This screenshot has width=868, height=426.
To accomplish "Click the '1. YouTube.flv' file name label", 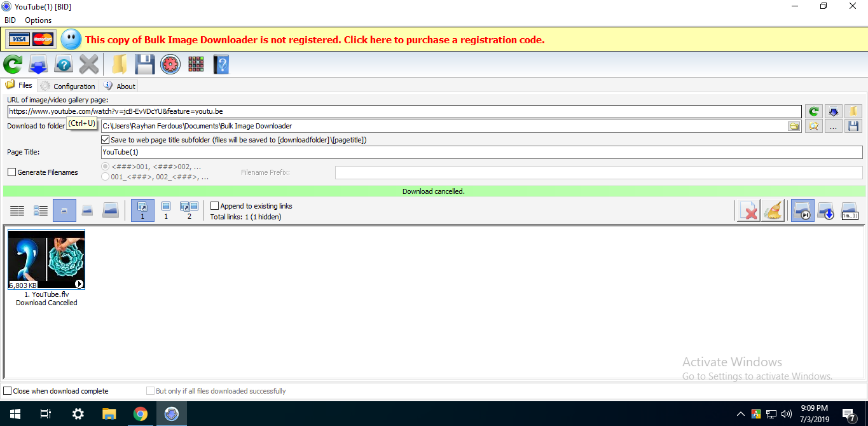I will click(x=46, y=294).
